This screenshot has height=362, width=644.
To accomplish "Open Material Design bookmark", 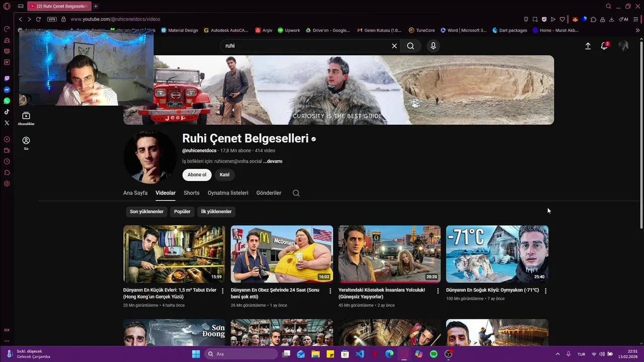I will click(180, 30).
